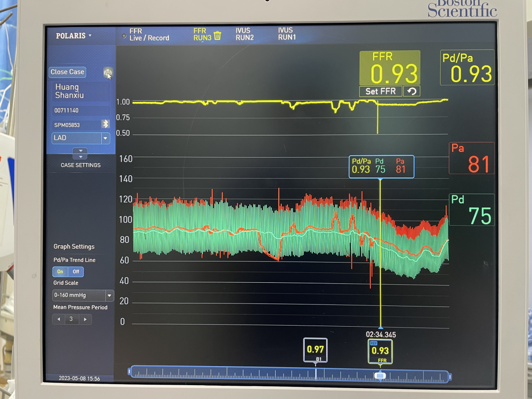Click the Graph Settings heading
532x399 pixels.
74,247
